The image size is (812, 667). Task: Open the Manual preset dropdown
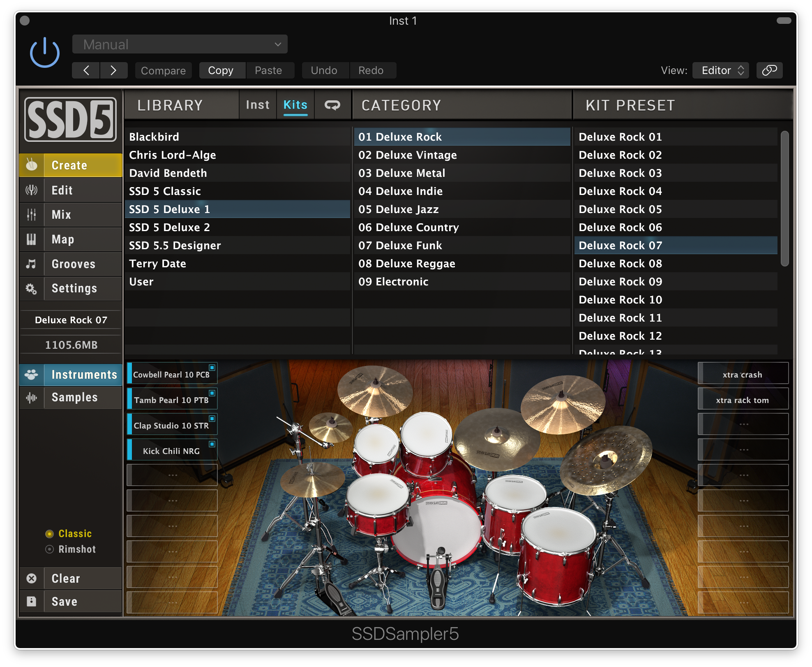tap(180, 44)
